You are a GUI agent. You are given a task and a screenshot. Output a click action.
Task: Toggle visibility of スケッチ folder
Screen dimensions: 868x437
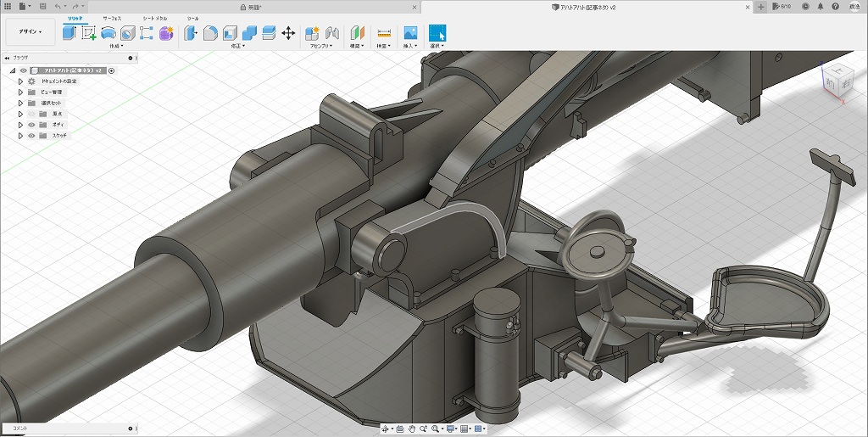tap(31, 135)
